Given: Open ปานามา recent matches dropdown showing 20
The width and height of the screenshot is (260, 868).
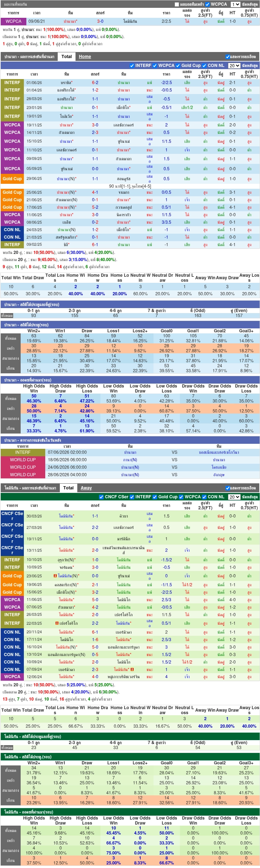Looking at the screenshot, I should (x=234, y=66).
